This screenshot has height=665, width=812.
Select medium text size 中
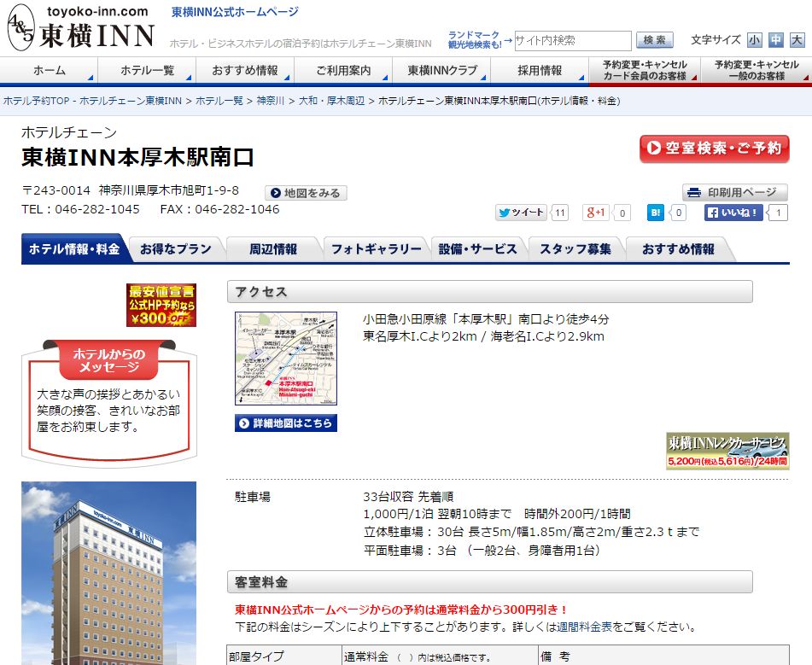[776, 40]
